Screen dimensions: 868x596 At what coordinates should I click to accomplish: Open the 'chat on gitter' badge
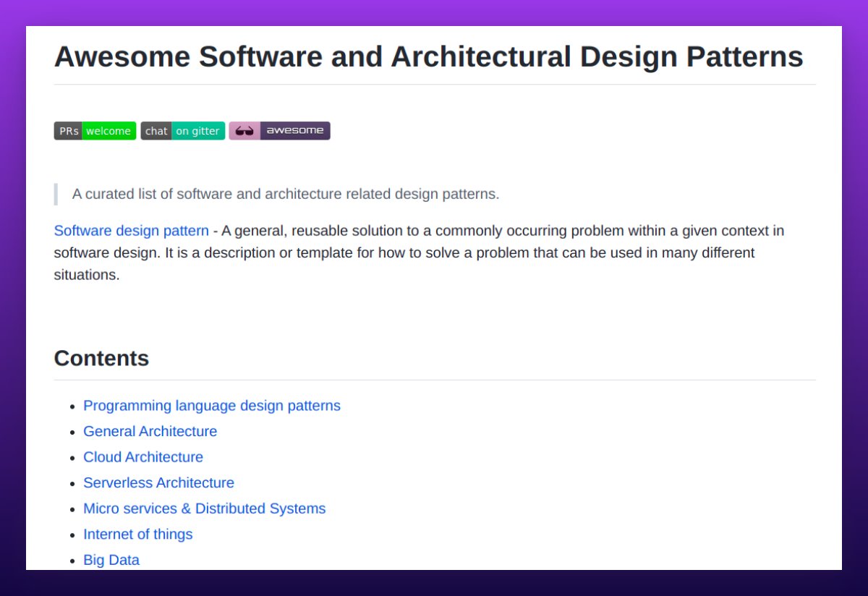pos(182,131)
